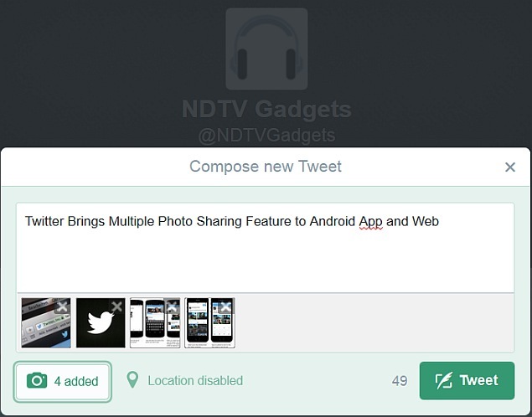Open the Android keyboard phones thumbnail
The width and height of the screenshot is (532, 417).
[155, 322]
